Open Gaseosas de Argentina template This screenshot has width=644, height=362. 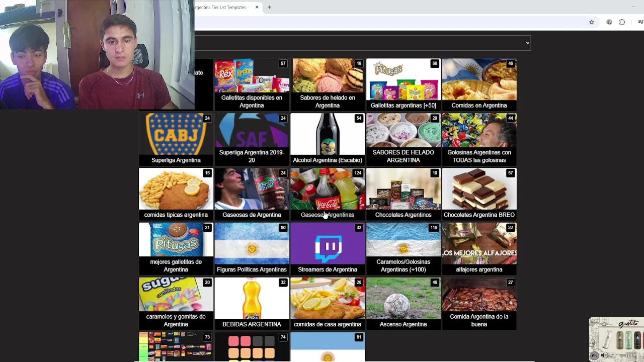(x=252, y=194)
